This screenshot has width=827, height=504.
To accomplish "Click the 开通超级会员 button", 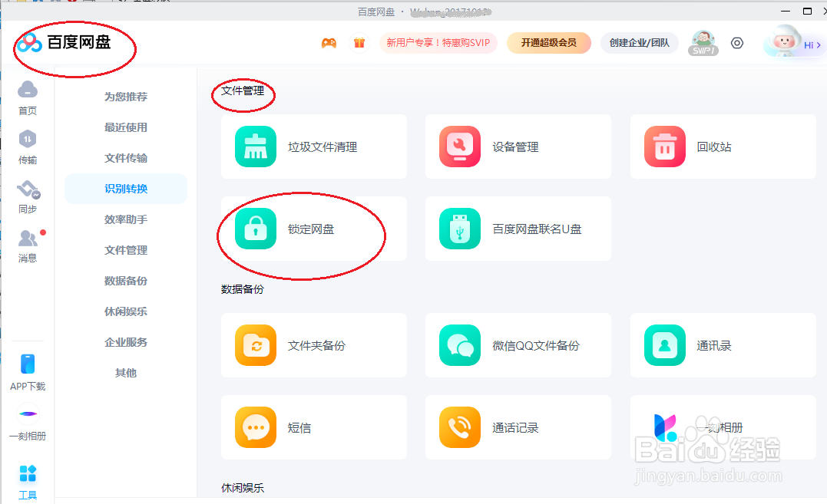I will 549,43.
